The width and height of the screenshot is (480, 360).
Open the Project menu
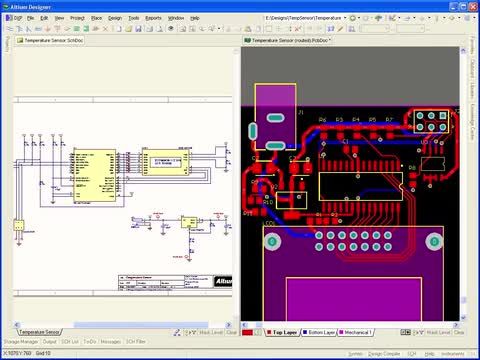click(77, 18)
